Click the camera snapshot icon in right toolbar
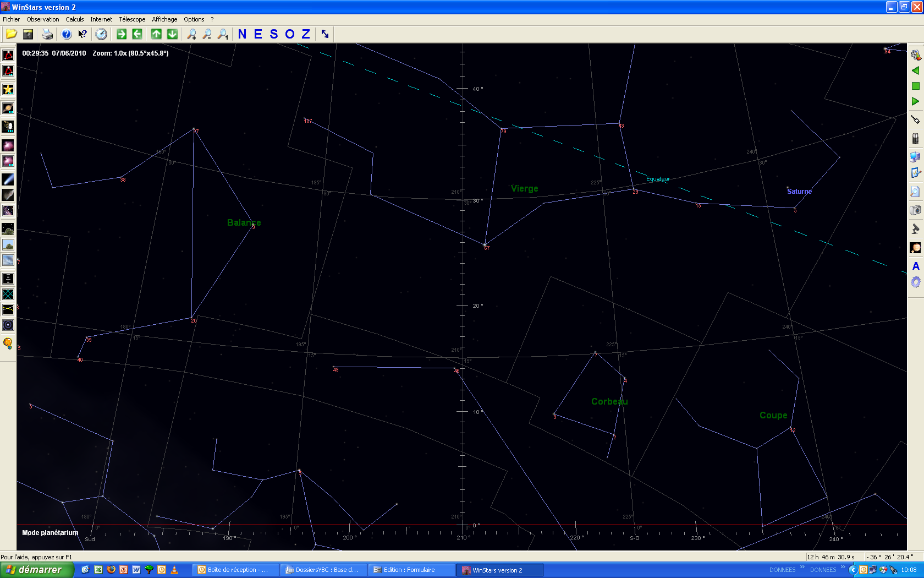Screen dimensions: 924x578 [x=915, y=210]
